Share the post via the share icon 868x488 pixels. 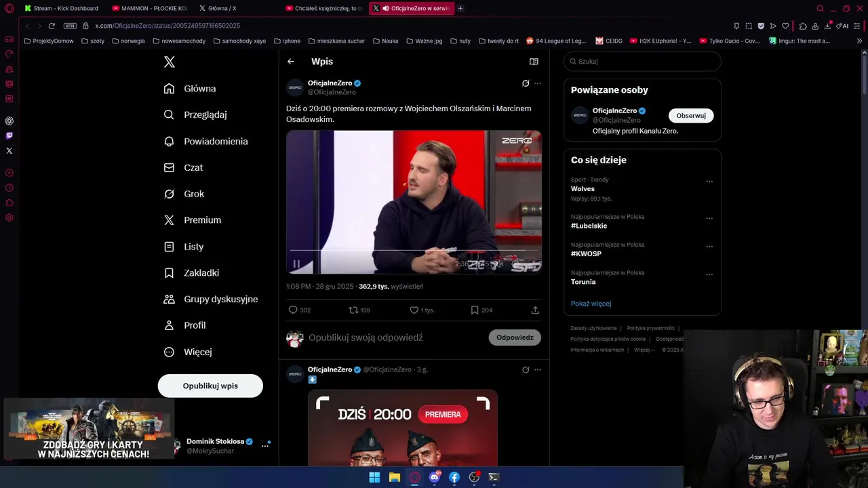pos(535,310)
